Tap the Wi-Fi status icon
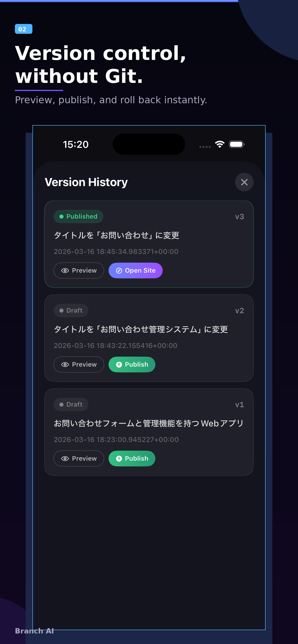Image resolution: width=298 pixels, height=644 pixels. point(220,144)
